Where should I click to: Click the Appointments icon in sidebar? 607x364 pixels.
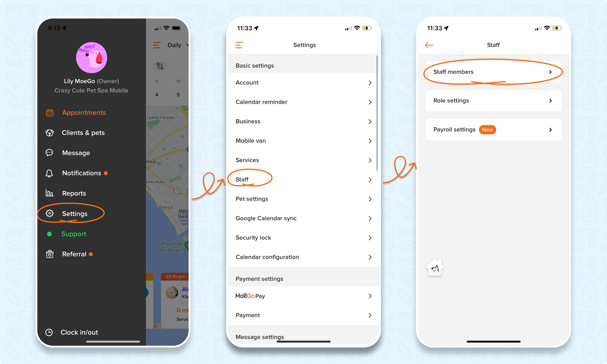coord(49,113)
